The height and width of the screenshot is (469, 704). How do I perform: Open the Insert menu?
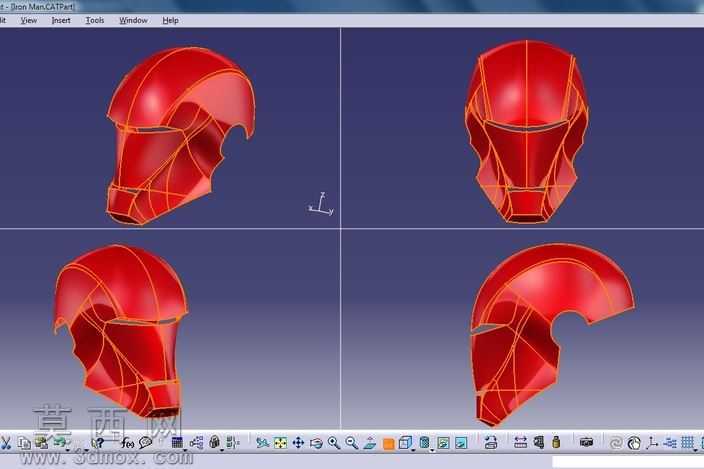(x=61, y=20)
